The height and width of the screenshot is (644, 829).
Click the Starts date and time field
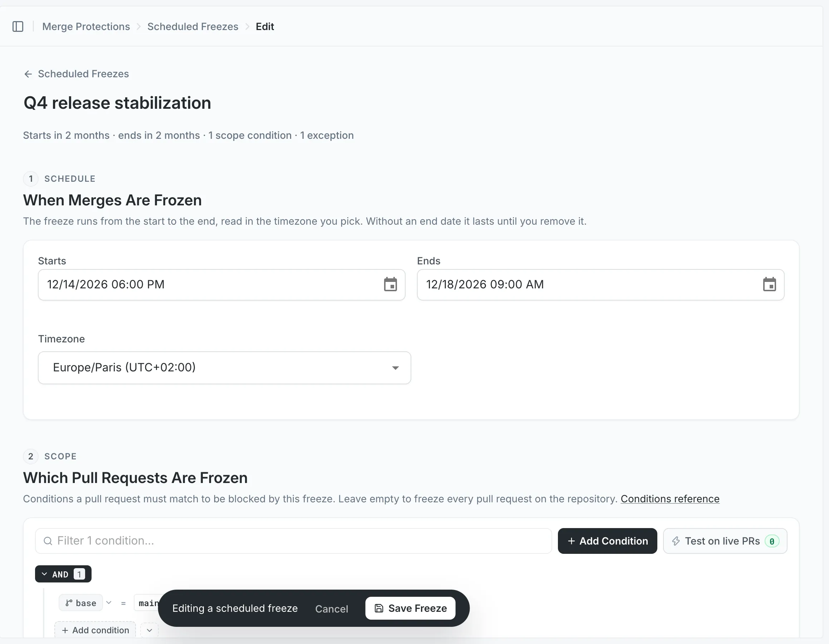[x=222, y=285]
